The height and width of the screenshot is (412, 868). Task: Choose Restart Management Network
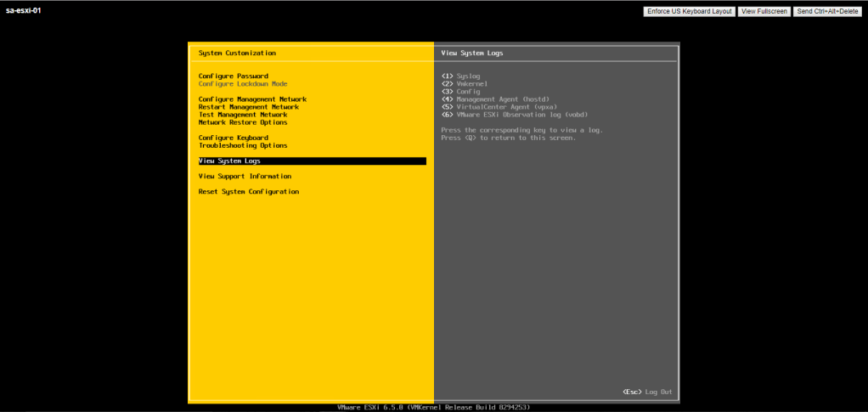(x=249, y=107)
